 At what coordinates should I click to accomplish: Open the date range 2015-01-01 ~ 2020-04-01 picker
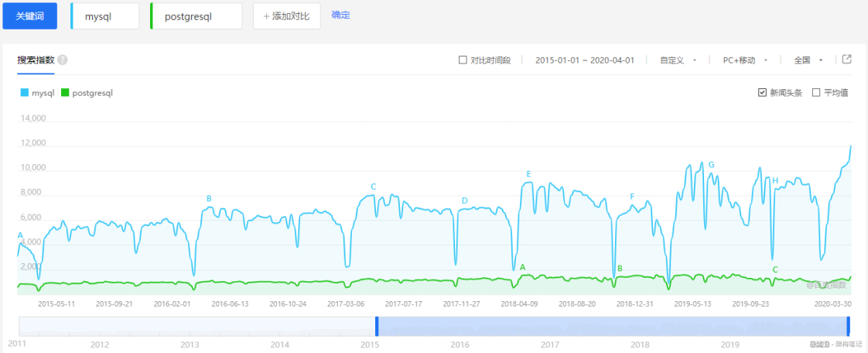click(x=585, y=60)
